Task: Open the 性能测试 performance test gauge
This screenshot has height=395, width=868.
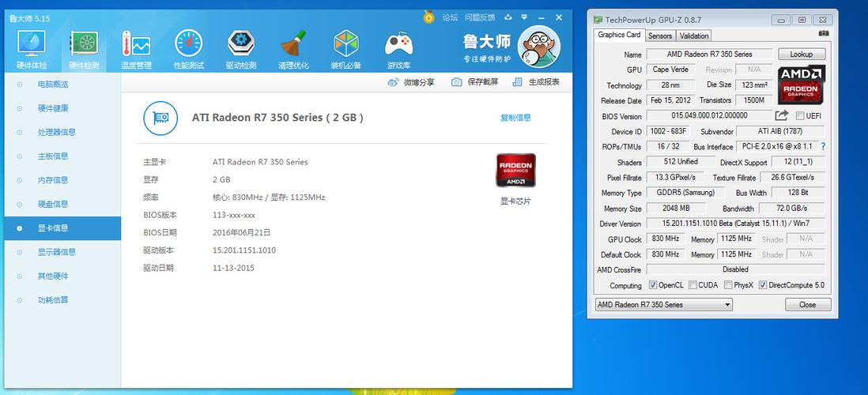Action: [189, 48]
